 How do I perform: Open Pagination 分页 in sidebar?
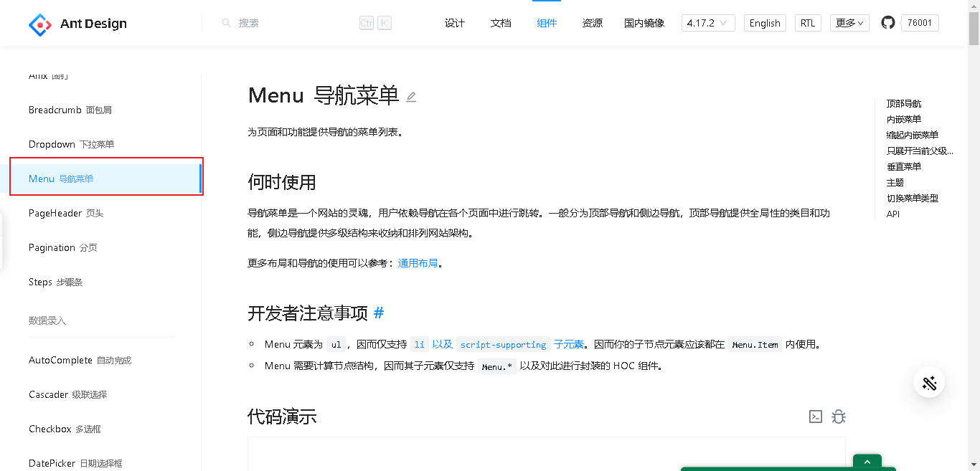[63, 247]
